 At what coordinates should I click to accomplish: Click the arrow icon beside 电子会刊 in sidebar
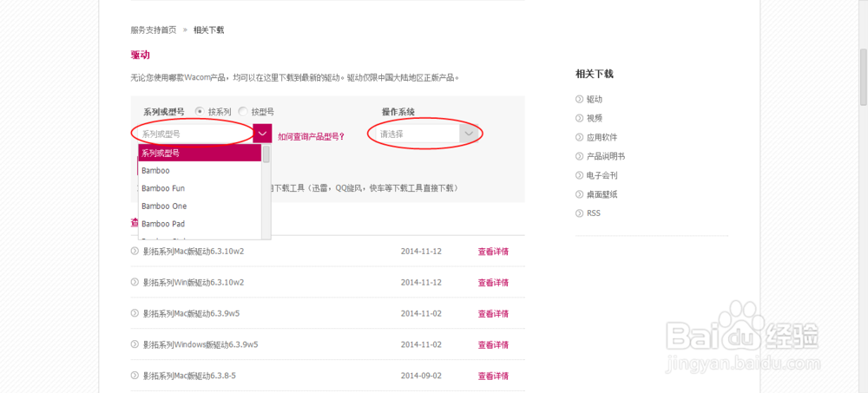579,175
